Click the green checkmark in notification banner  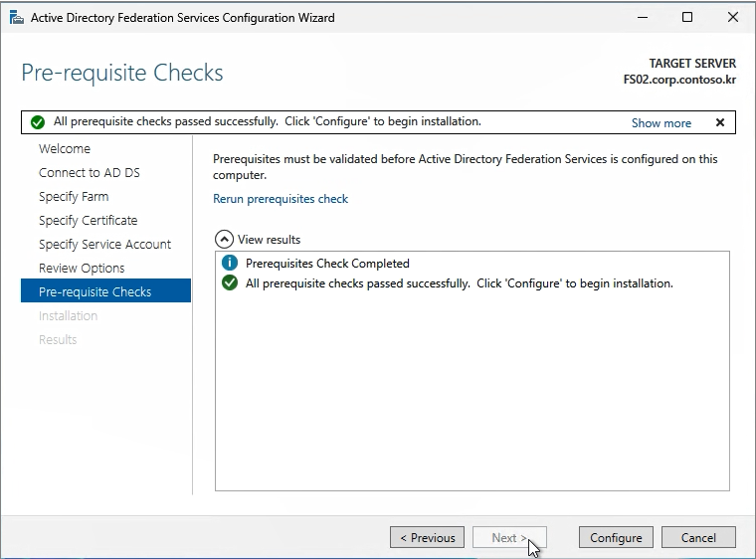click(38, 122)
